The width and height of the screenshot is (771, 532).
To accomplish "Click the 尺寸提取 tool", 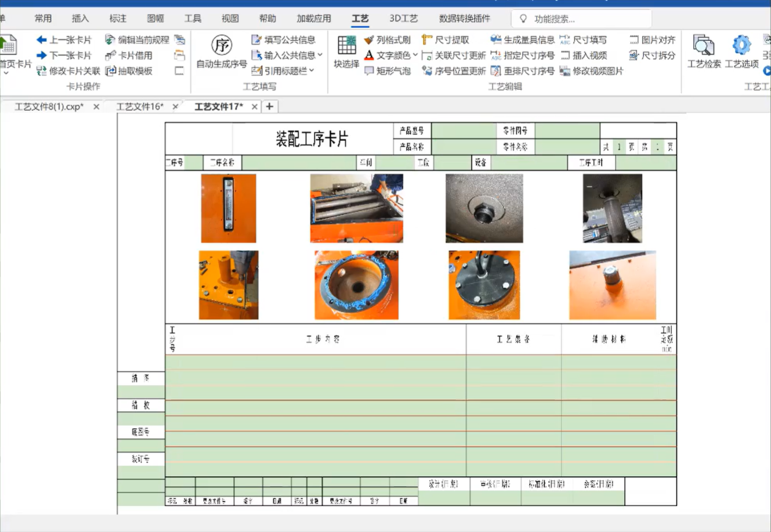I will (451, 40).
